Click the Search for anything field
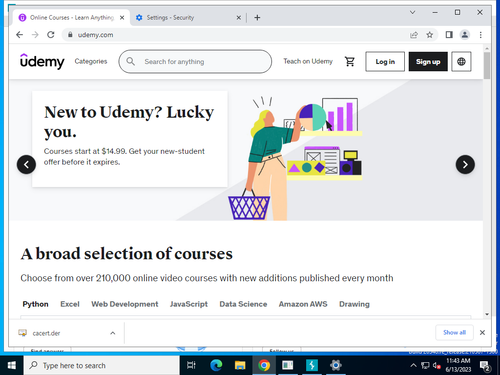500x375 pixels. (x=195, y=61)
